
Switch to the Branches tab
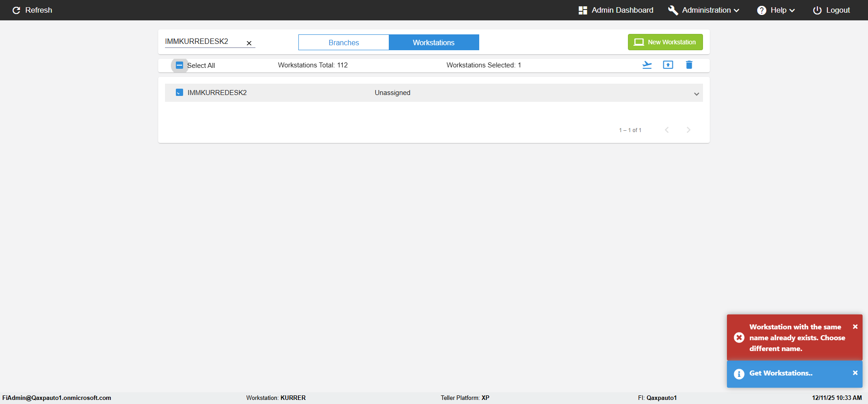(344, 43)
